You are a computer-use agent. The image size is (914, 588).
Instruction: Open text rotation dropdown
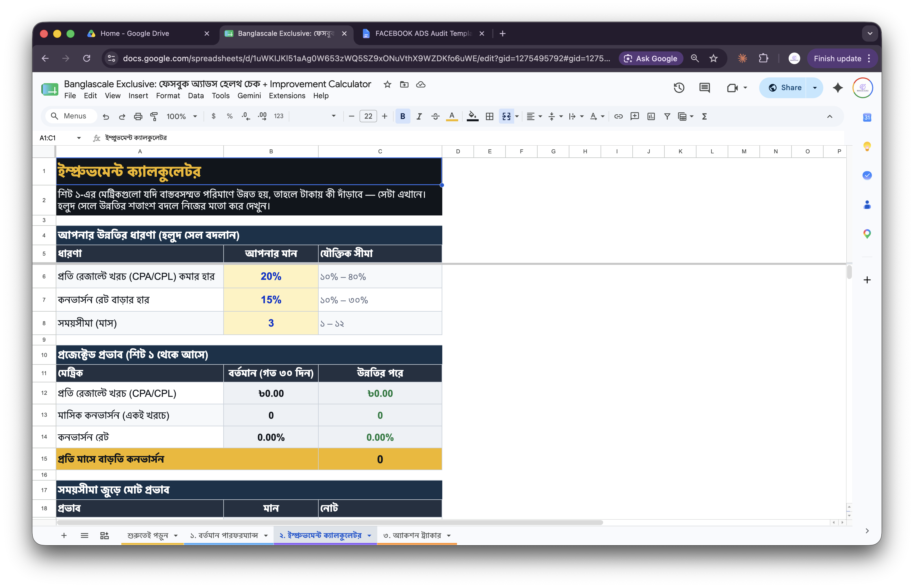(597, 116)
